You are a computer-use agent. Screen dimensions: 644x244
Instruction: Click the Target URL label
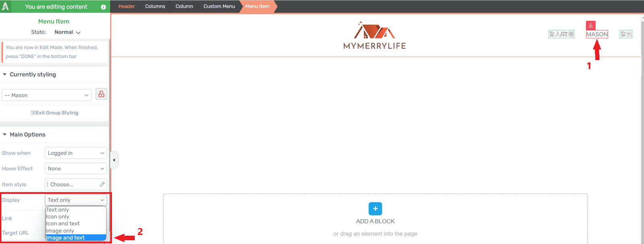pyautogui.click(x=15, y=233)
